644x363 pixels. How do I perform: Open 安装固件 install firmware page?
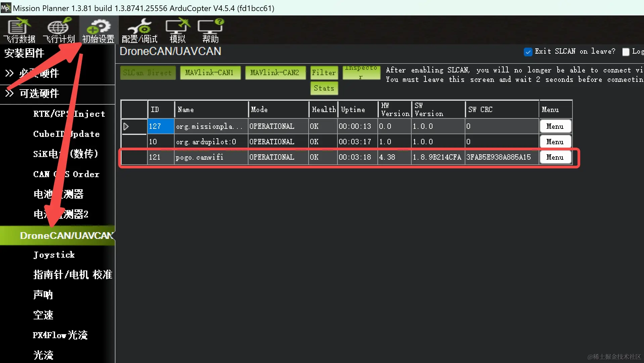coord(24,53)
